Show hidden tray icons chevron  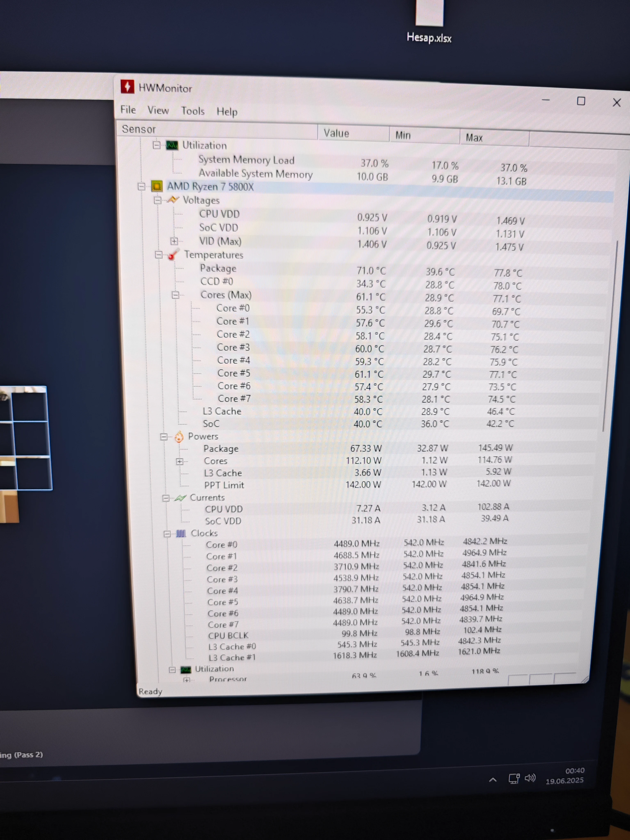(493, 780)
